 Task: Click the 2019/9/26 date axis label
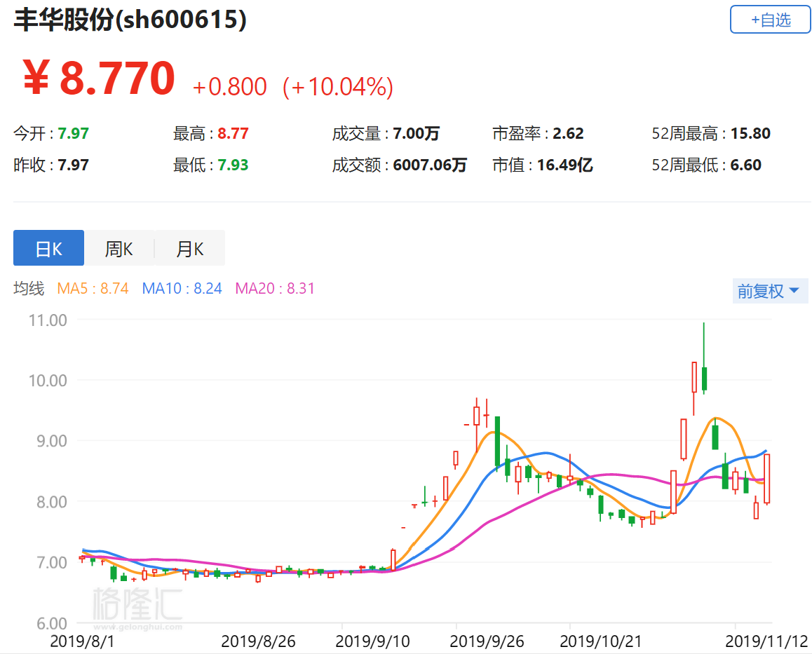coord(487,641)
